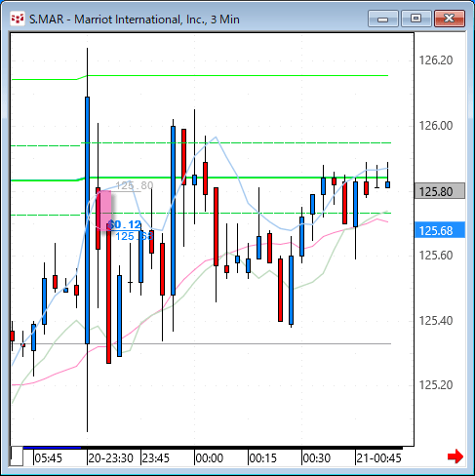This screenshot has height=476, width=475.
Task: Click the 125.40 price axis label
Action: 436,321
